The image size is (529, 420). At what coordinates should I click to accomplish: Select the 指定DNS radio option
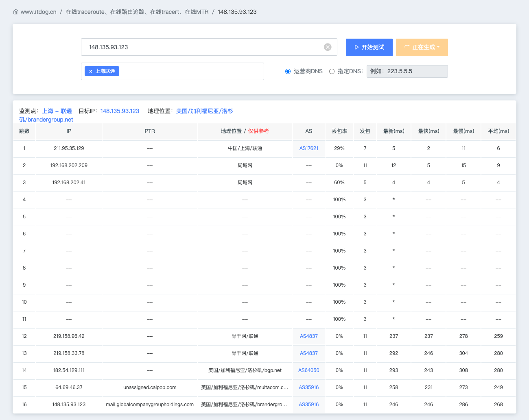click(x=332, y=71)
